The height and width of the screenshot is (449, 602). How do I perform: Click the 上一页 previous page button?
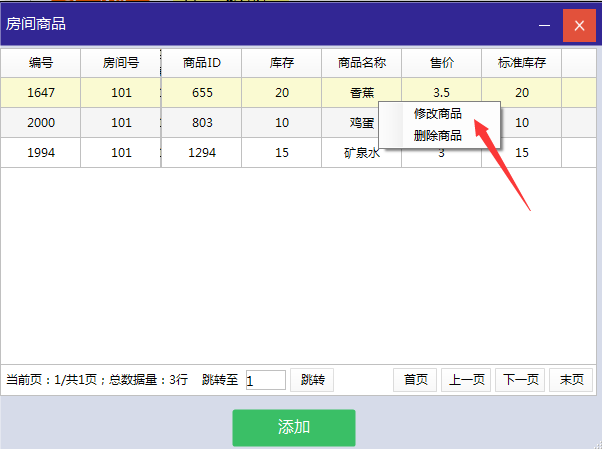tap(466, 380)
